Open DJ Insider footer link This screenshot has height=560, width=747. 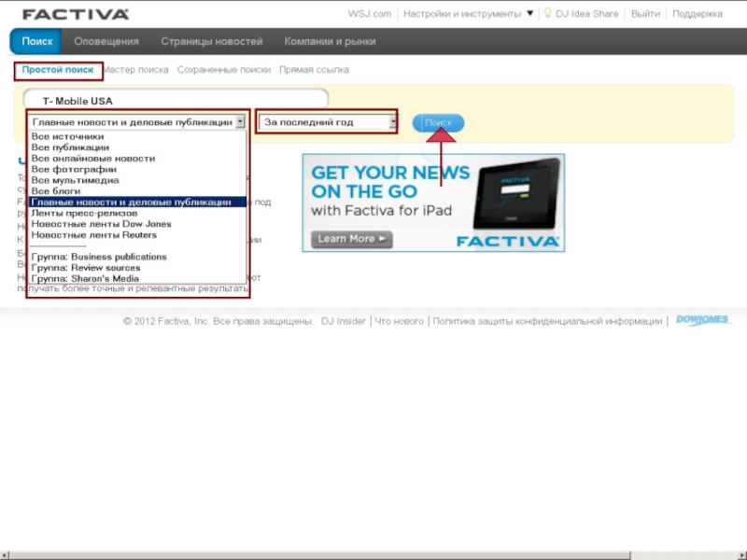(x=343, y=321)
